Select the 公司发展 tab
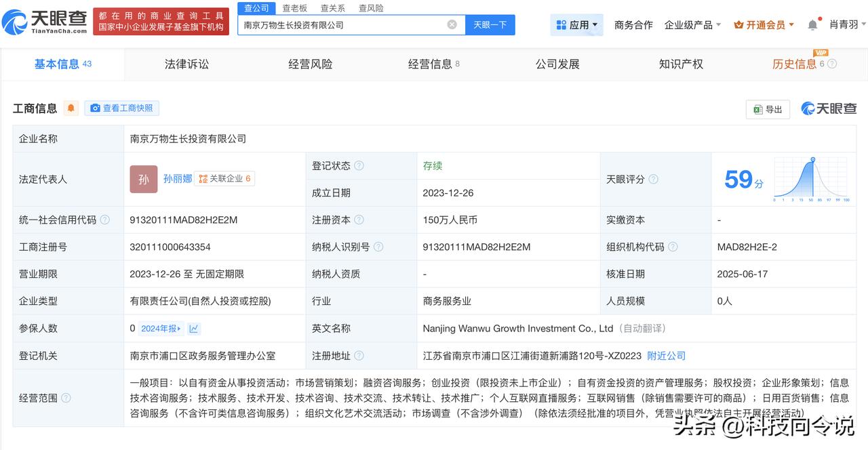The image size is (868, 450). tap(557, 64)
